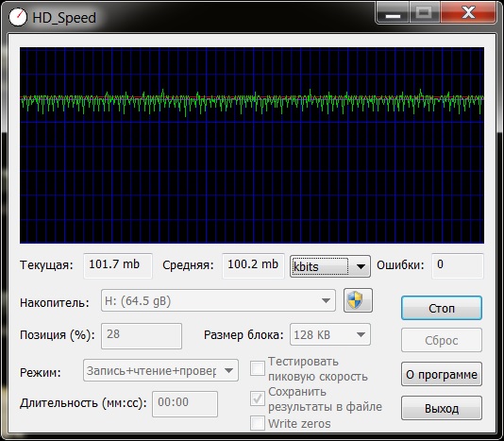Click the Сброс reset button

pyautogui.click(x=442, y=340)
